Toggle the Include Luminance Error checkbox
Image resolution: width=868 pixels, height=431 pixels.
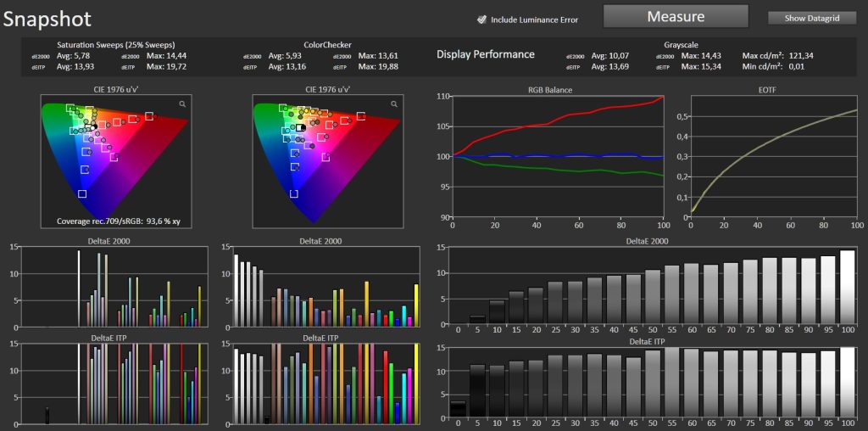click(481, 20)
